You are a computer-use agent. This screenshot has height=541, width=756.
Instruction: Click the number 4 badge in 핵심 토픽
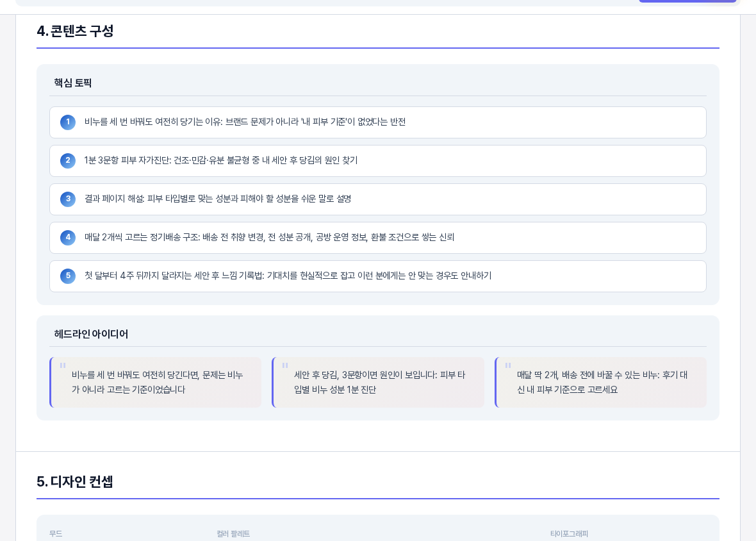pyautogui.click(x=68, y=237)
